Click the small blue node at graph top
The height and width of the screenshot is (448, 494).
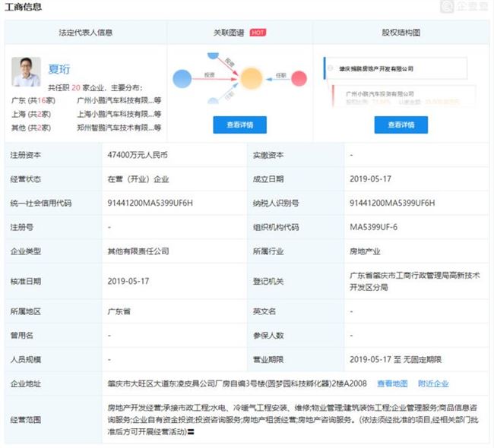(x=213, y=55)
